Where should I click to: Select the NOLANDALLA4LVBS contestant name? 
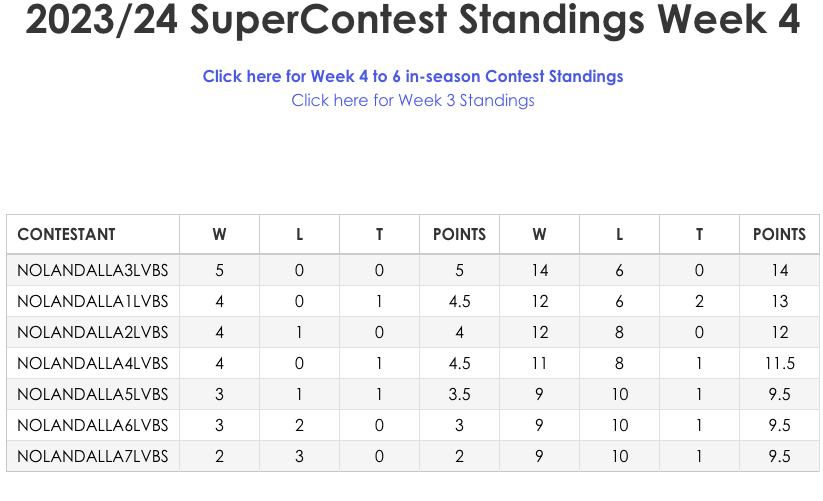(x=92, y=363)
